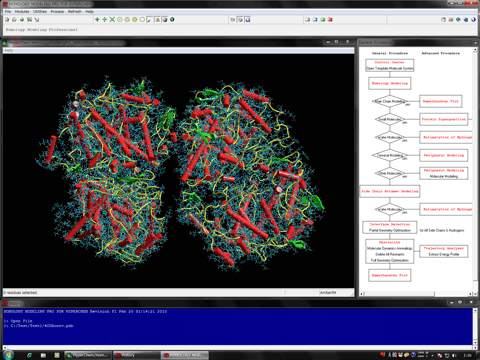
Task: Click the green circle with center dot icon
Action: [120, 20]
